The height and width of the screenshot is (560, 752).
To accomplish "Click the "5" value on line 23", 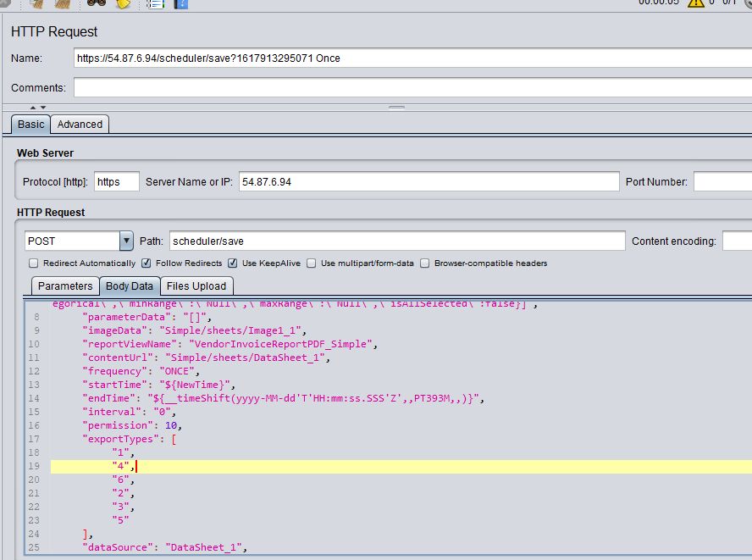I will pos(120,520).
